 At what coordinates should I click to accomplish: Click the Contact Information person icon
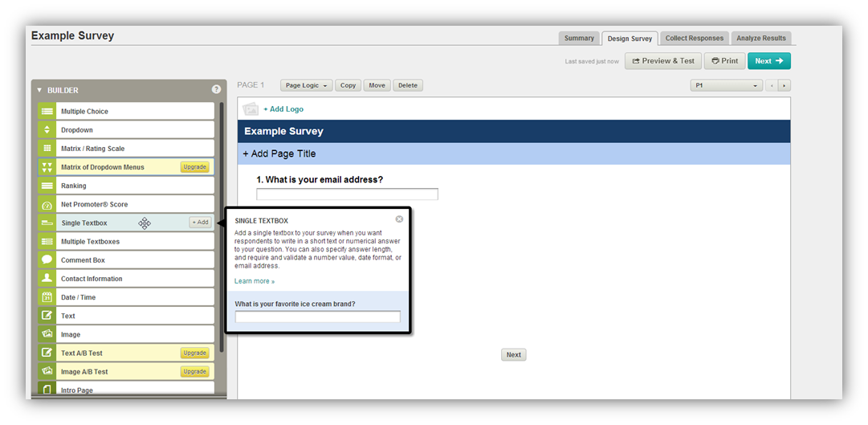tap(47, 279)
